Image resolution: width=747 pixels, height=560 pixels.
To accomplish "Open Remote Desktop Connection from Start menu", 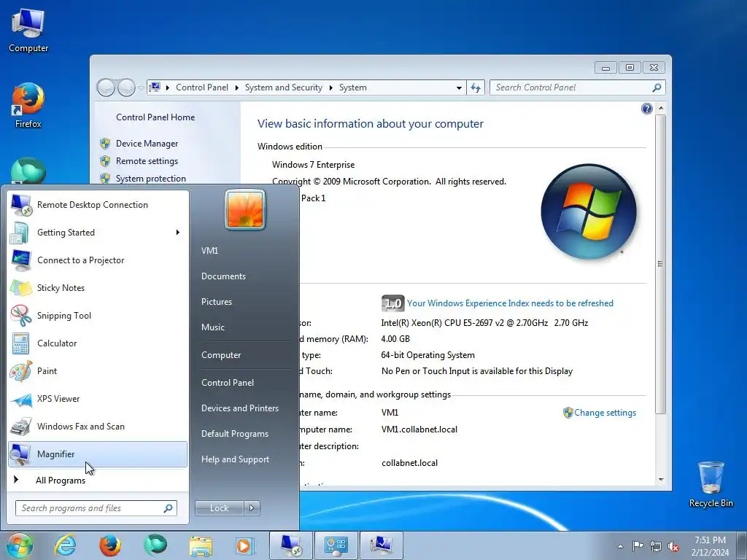I will 98,205.
